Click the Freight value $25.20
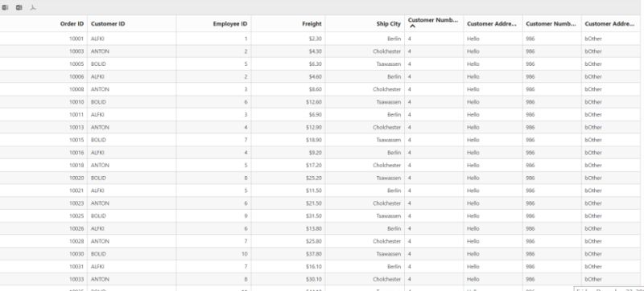Viewport: 644px width, 291px height. 314,178
